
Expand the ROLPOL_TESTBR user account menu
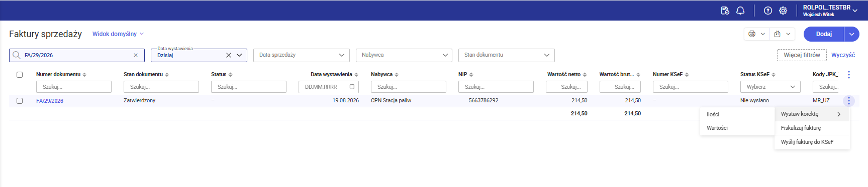pyautogui.click(x=830, y=11)
